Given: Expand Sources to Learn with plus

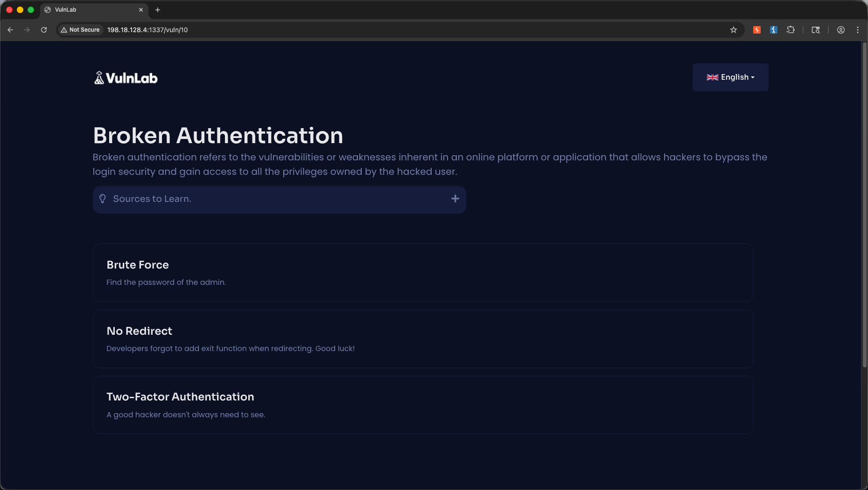Looking at the screenshot, I should [455, 199].
